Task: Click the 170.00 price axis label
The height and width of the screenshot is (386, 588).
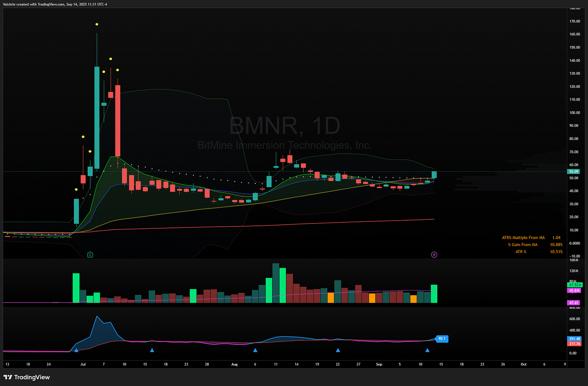Action: pyautogui.click(x=575, y=21)
